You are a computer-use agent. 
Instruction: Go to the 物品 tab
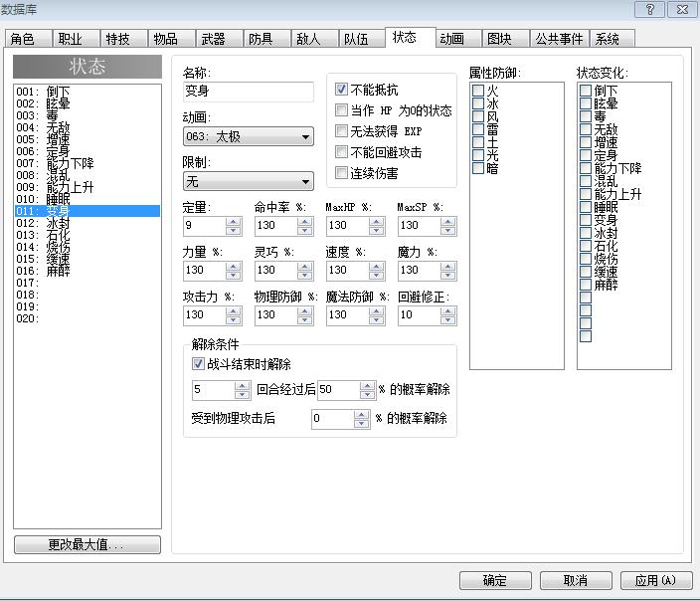pos(171,39)
